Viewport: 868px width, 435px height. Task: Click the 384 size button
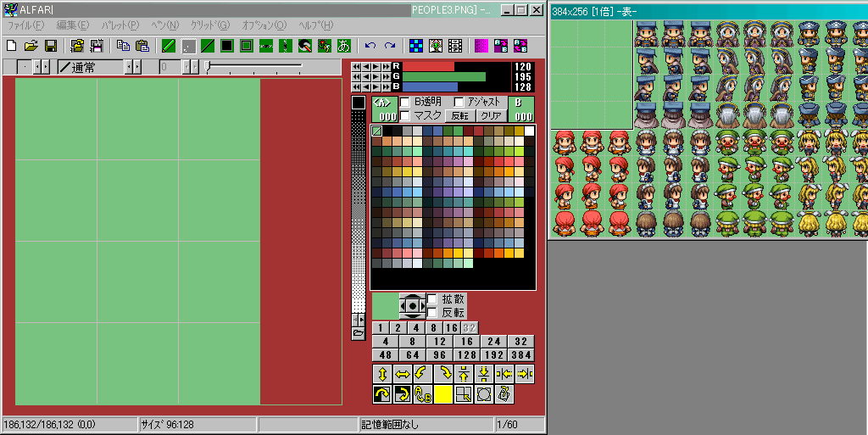(x=521, y=354)
